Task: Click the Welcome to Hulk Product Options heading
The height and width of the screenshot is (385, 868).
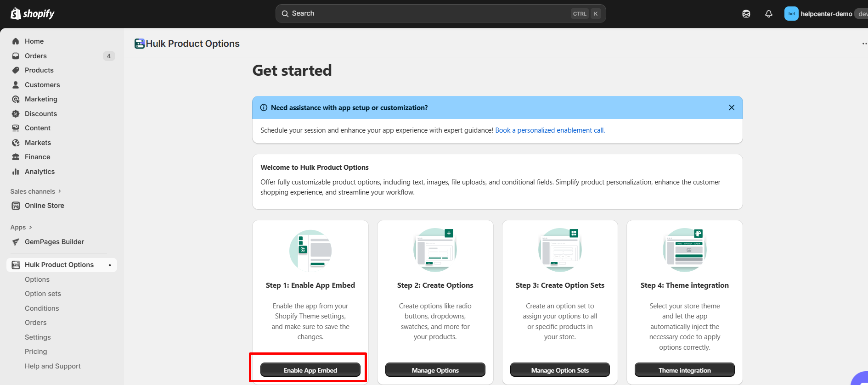Action: click(315, 167)
